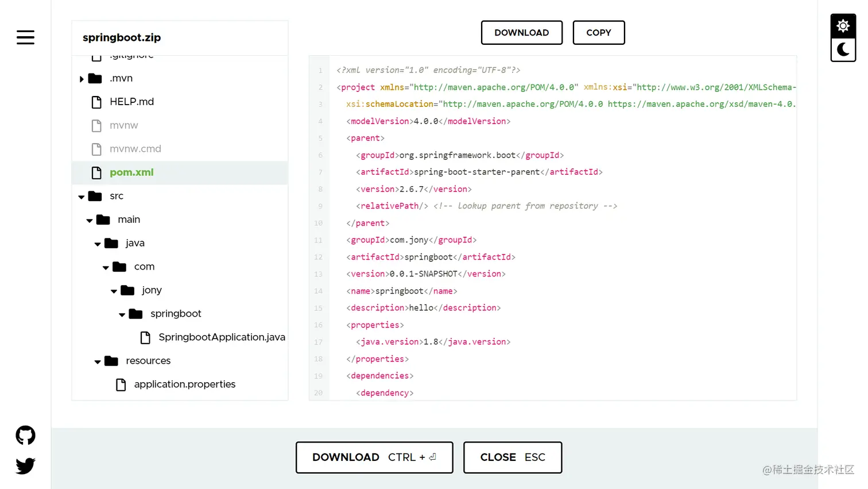Click the application.properties file icon

point(121,385)
